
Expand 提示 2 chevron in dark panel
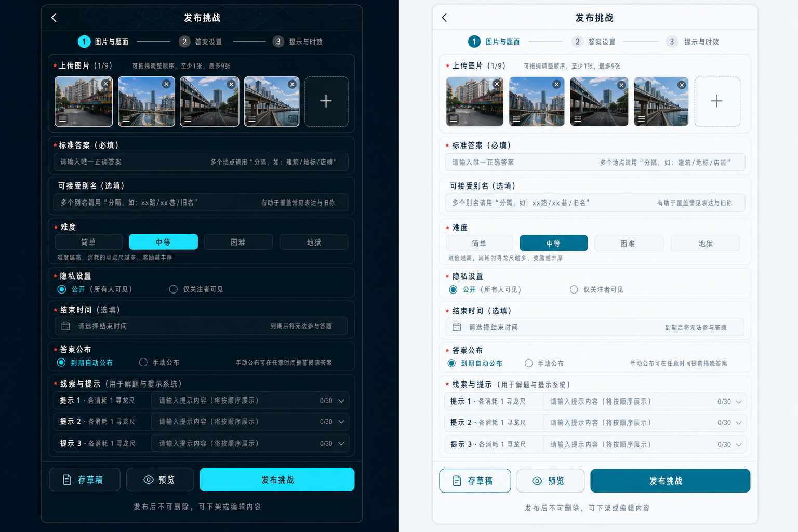coord(341,422)
